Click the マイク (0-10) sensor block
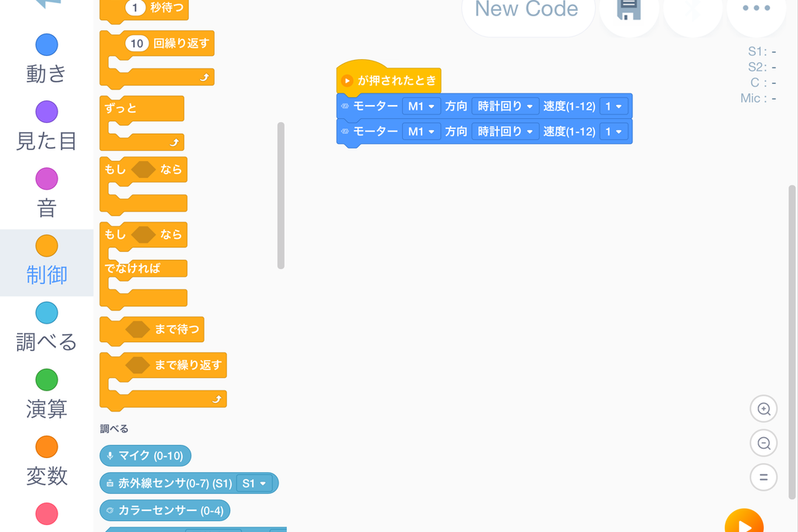Image resolution: width=798 pixels, height=532 pixels. (x=145, y=456)
